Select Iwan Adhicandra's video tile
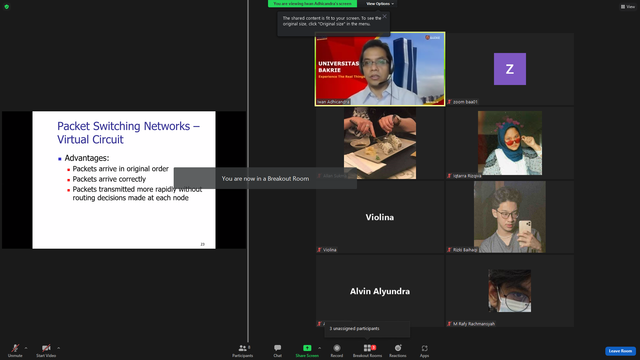 (380, 69)
